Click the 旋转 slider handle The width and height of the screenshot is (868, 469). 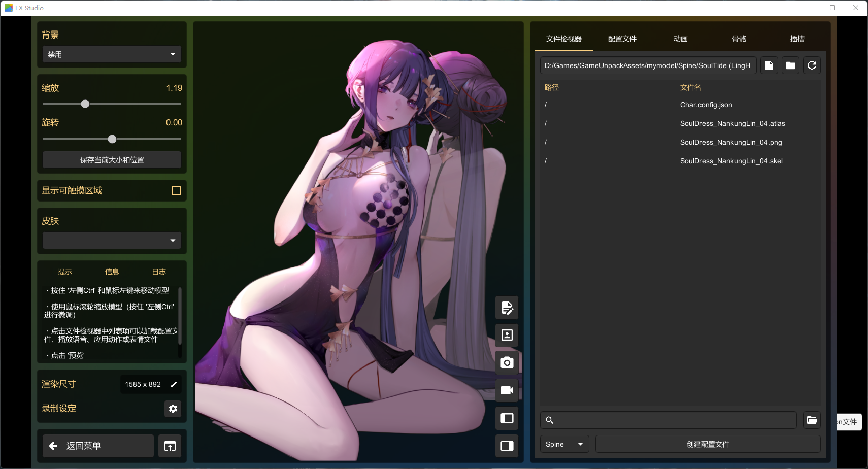112,139
